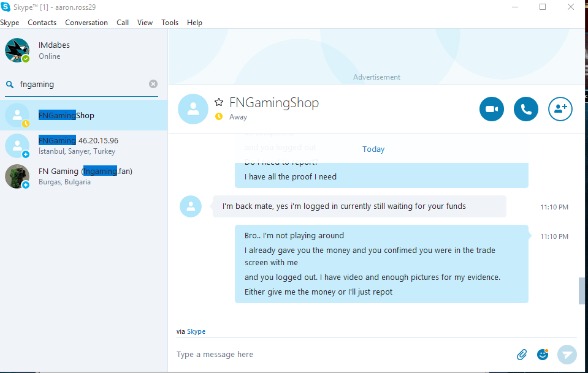Open the Skype menu
Image resolution: width=588 pixels, height=373 pixels.
click(x=9, y=23)
